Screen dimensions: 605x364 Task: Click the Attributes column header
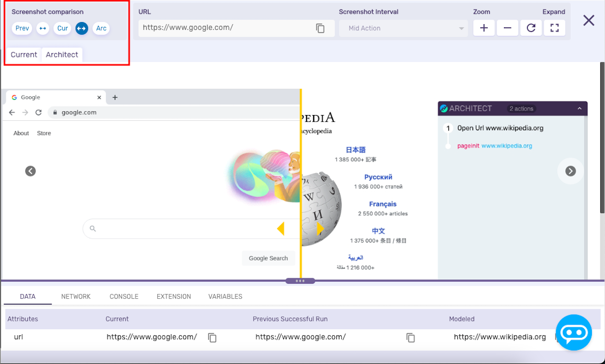click(x=23, y=319)
